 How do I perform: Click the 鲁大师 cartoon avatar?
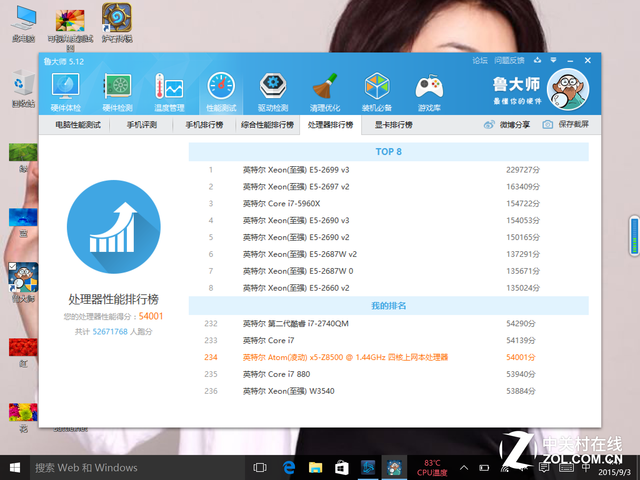568,89
